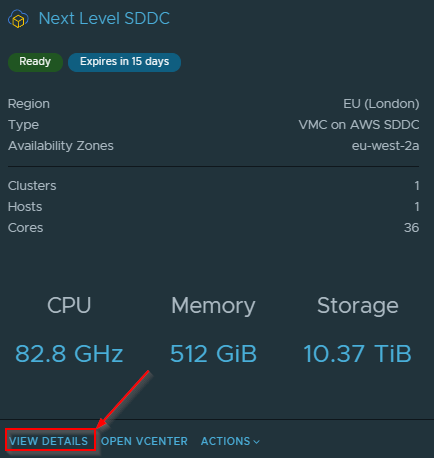The height and width of the screenshot is (458, 434).
Task: Click the 512 GiB Memory value
Action: coord(213,354)
